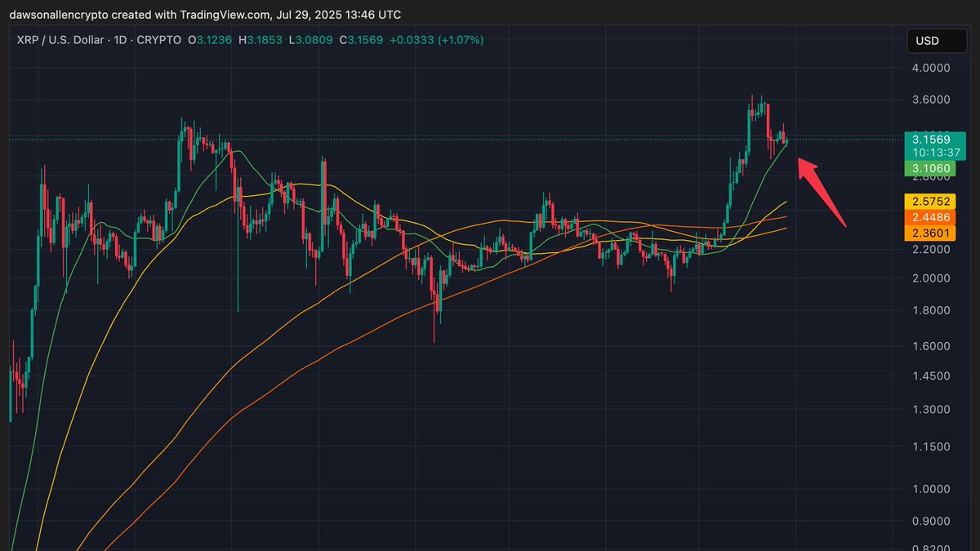The image size is (980, 551).
Task: Click the 1.3000 price scale label
Action: (932, 410)
